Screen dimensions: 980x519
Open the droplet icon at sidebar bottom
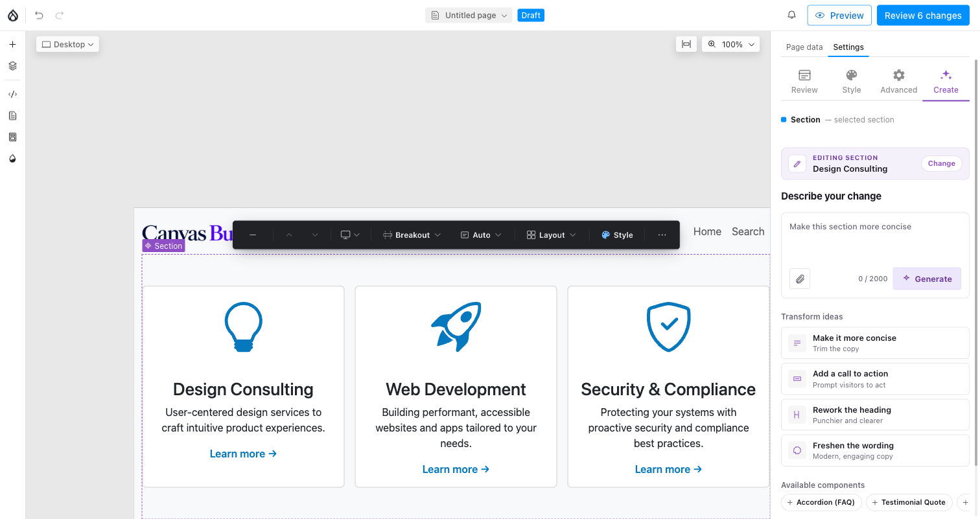12,158
